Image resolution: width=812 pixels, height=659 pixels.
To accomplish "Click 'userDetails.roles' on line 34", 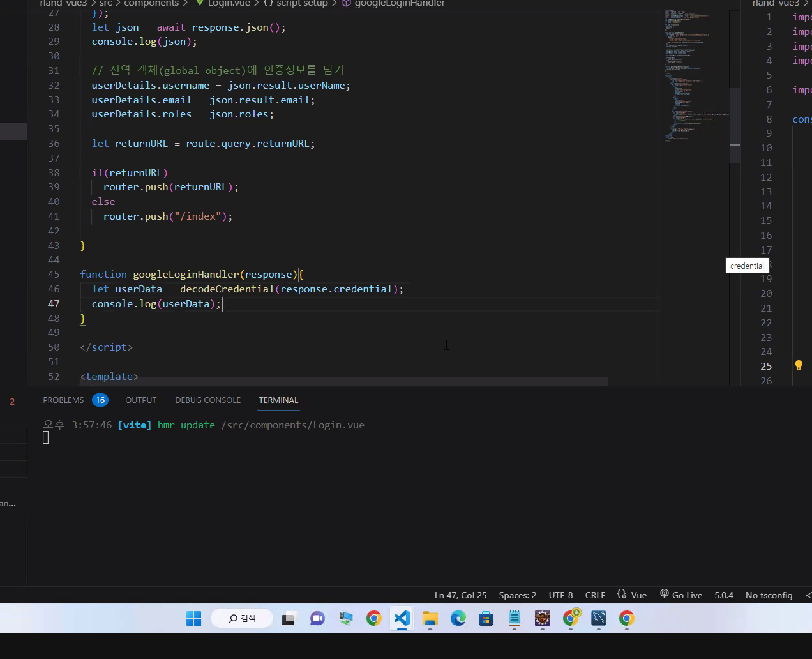I will click(x=141, y=114).
